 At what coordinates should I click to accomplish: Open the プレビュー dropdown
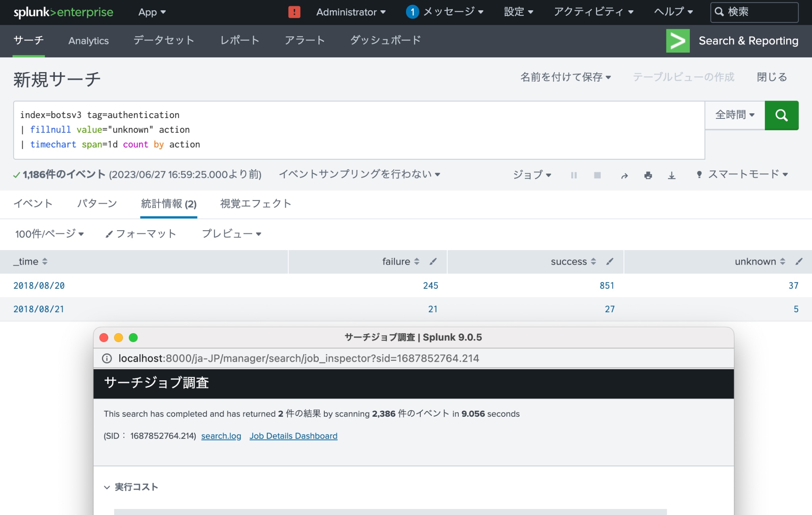point(232,234)
